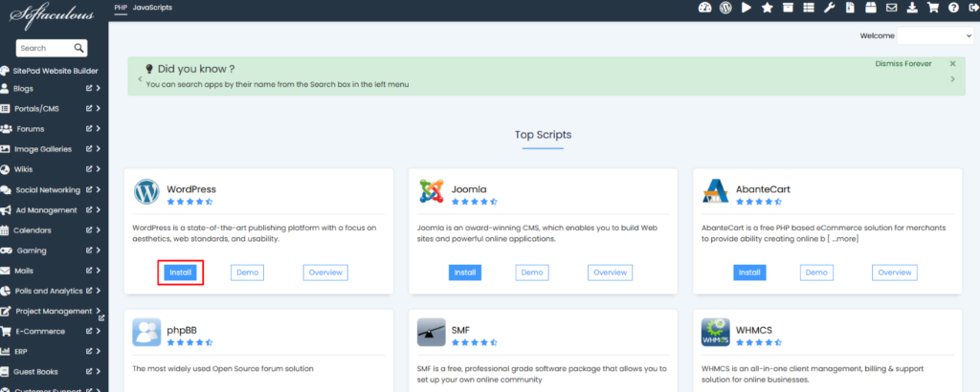Click the dashboard speedometer icon

705,8
